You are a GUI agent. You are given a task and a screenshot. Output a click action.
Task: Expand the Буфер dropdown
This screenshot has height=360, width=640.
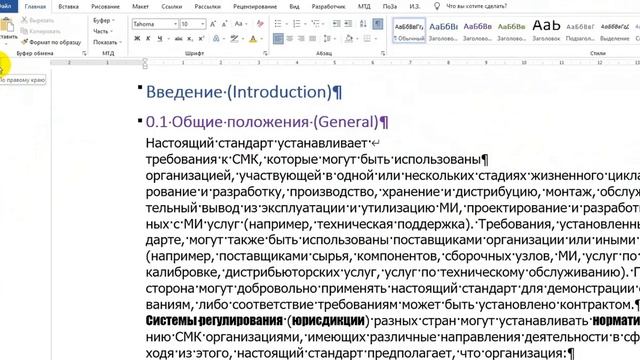tap(104, 20)
